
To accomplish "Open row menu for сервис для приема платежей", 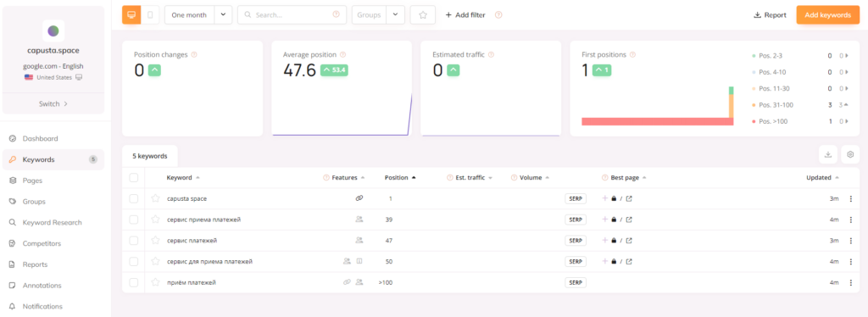I will click(x=851, y=261).
